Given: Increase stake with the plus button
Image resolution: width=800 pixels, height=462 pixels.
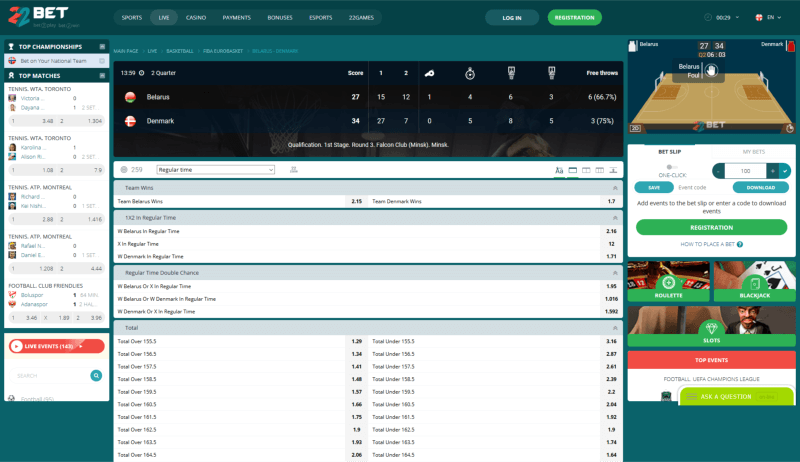Looking at the screenshot, I should (x=772, y=171).
